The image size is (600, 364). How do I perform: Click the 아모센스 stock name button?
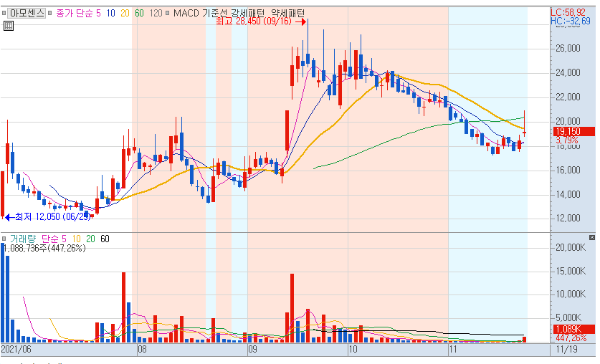27,14
